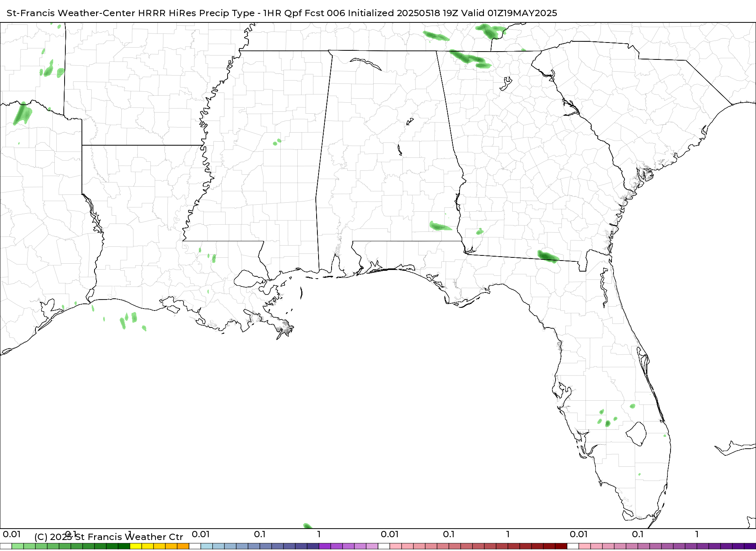Click the 0.01 label above the blue scale
Viewport: 756px width, 551px height.
201,534
